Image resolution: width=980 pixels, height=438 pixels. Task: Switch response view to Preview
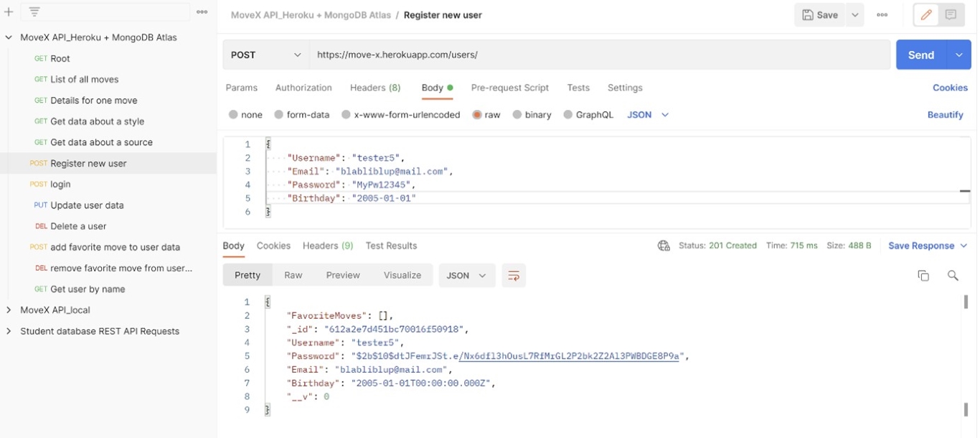[343, 276]
